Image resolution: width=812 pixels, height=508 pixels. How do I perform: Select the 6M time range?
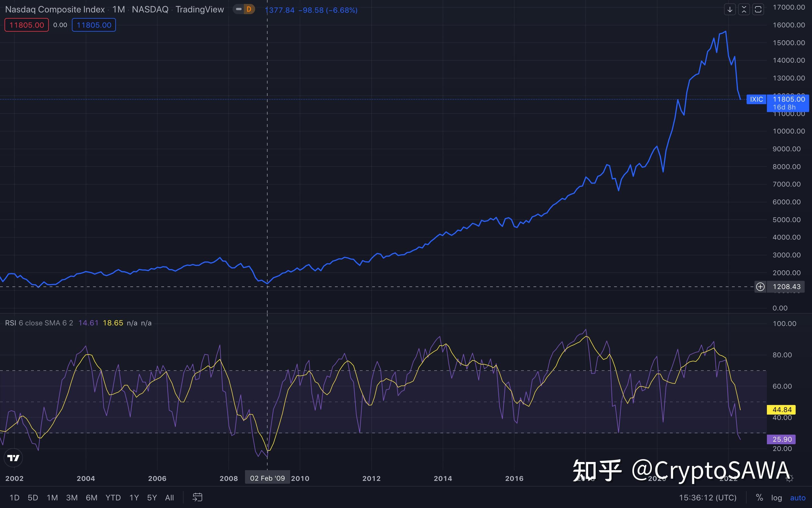point(92,498)
